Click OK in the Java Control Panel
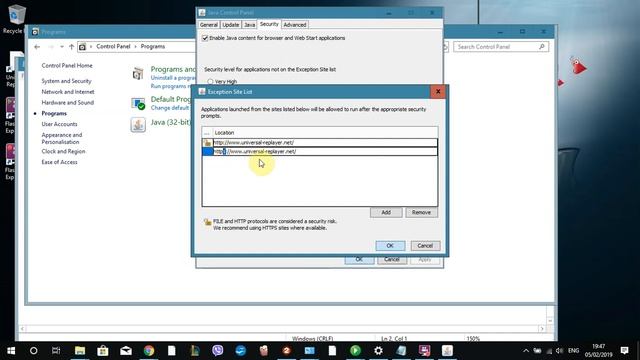640x360 pixels. (x=359, y=260)
